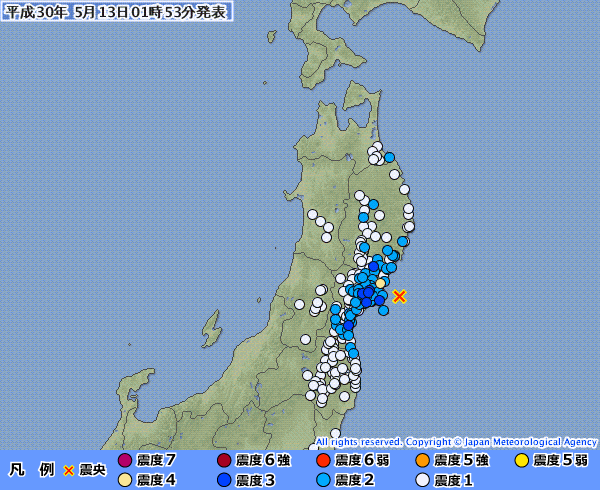Screen dimensions: 600x490
Task: Click the issue date text 平成30年 5月13日01時53分発表
Action: tap(116, 12)
